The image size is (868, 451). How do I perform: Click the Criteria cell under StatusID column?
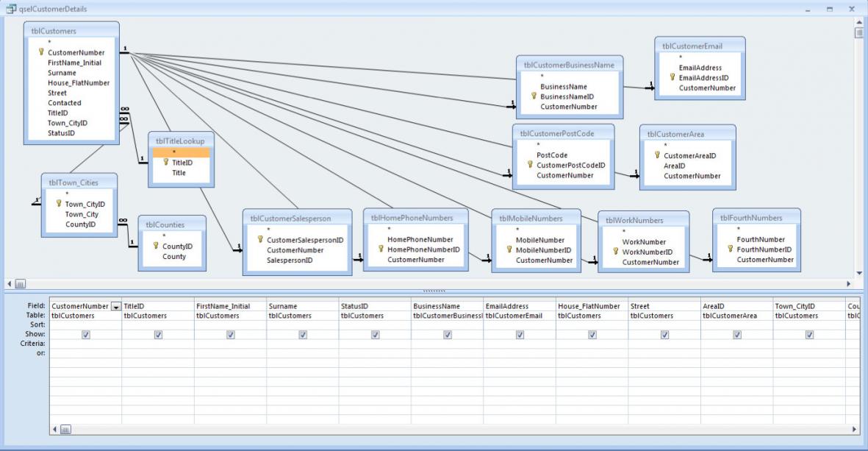click(x=376, y=344)
